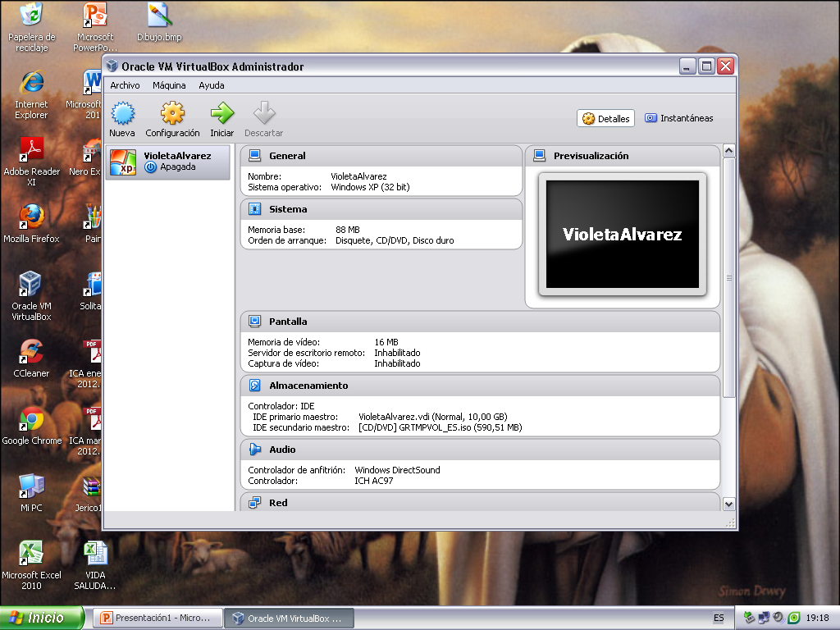This screenshot has width=840, height=630.
Task: Click the General section monitor icon
Action: [255, 155]
